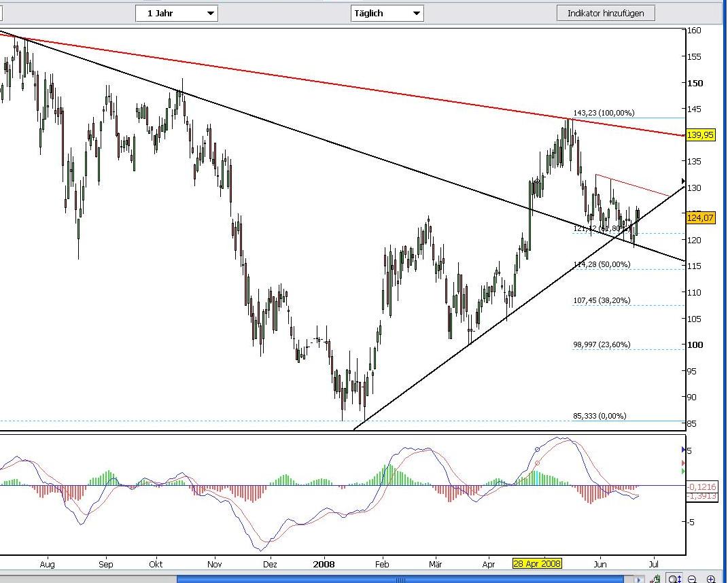Click the scrollbar right arrow
This screenshot has height=583, width=728.
coord(640,580)
